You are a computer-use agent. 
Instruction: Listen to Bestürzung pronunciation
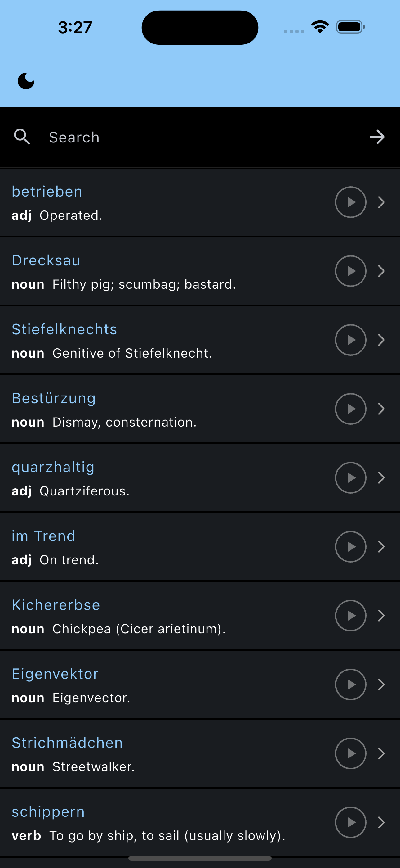pyautogui.click(x=350, y=409)
